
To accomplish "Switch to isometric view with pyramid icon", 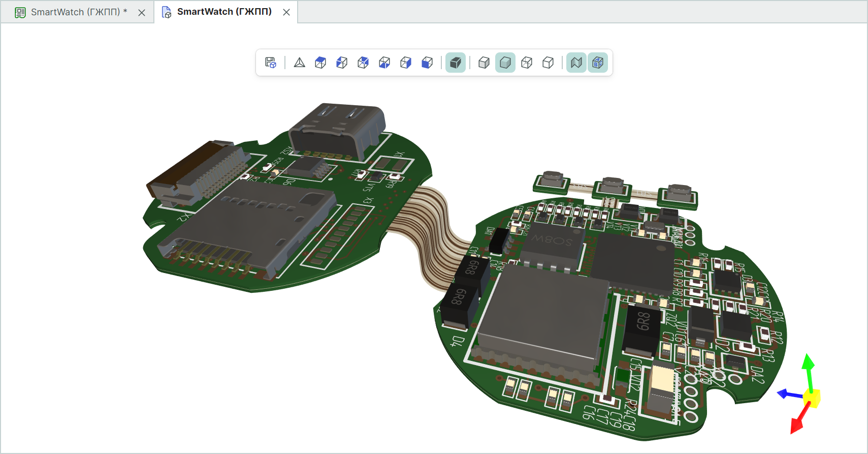I will [x=300, y=63].
